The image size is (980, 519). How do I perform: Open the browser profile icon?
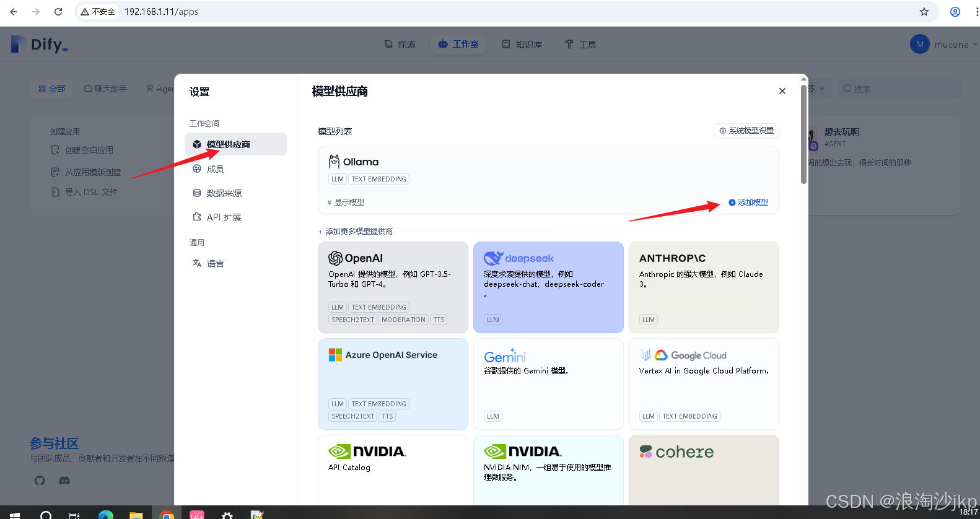tap(955, 12)
